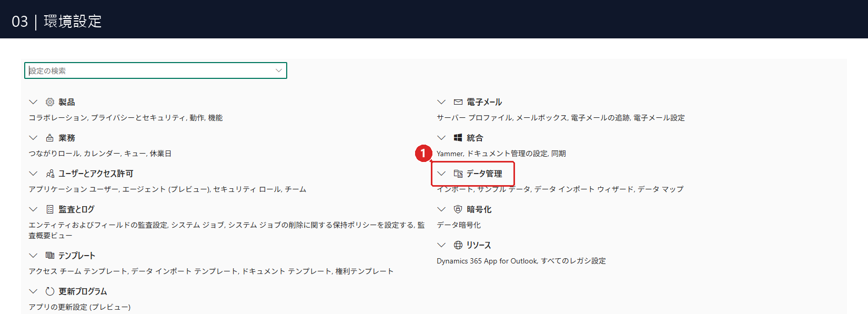The width and height of the screenshot is (868, 335).
Task: Open the Dynamics 365 App for Outlook link
Action: 487,261
